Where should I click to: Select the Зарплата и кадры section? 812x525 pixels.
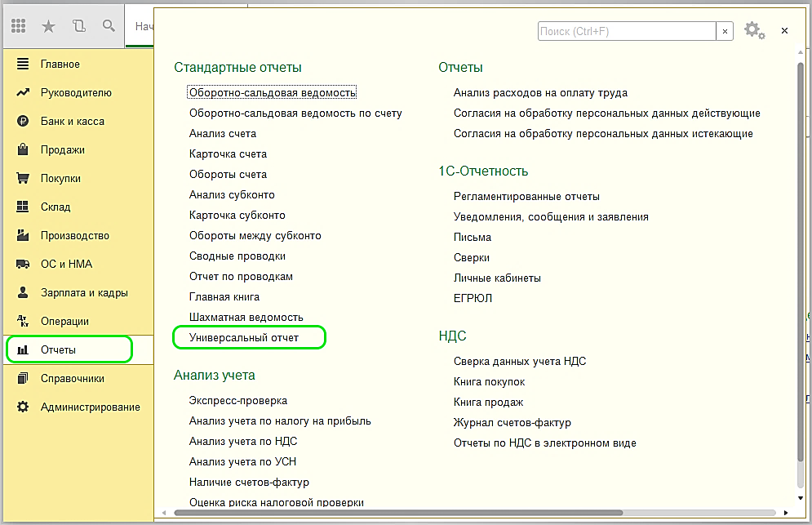[x=84, y=293]
